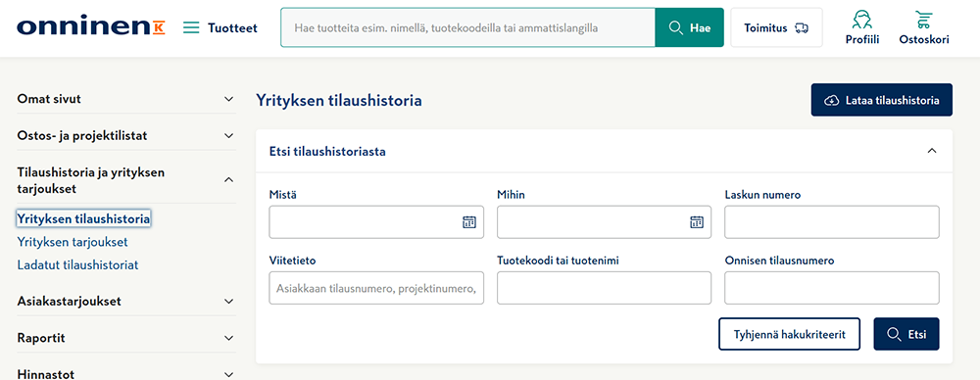Expand the Asiakastarjoukset section
The height and width of the screenshot is (380, 980).
[126, 302]
